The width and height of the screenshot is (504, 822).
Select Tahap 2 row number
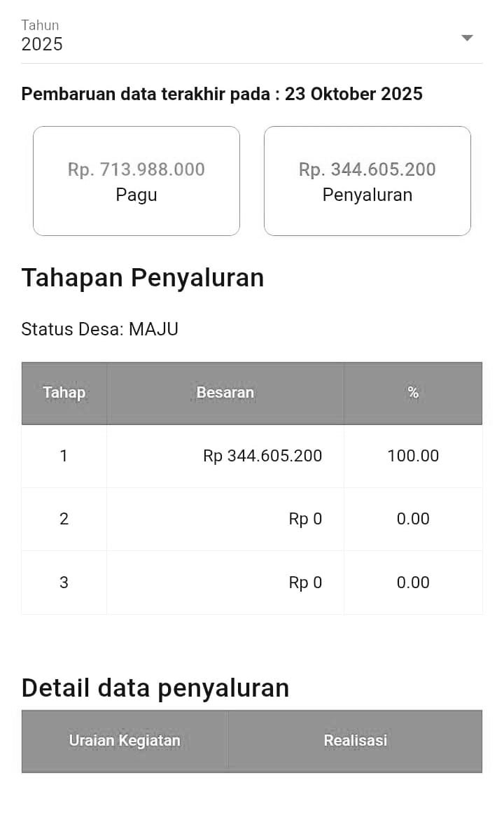(64, 519)
